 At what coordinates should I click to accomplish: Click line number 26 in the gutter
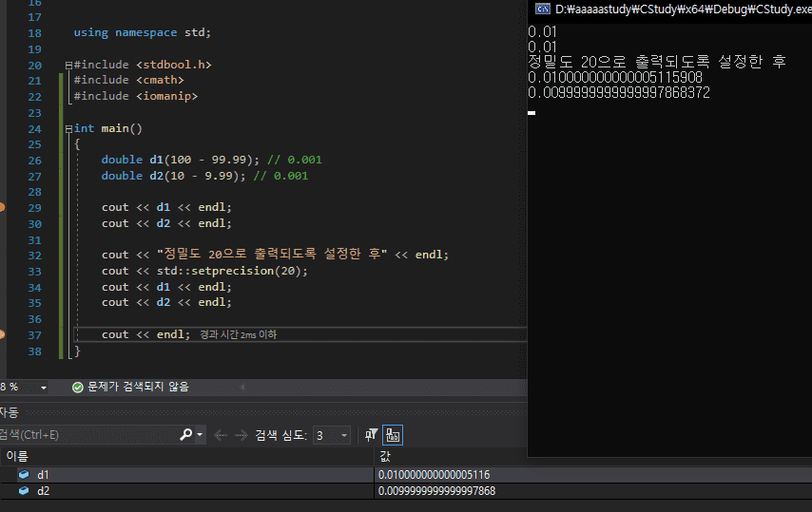34,161
